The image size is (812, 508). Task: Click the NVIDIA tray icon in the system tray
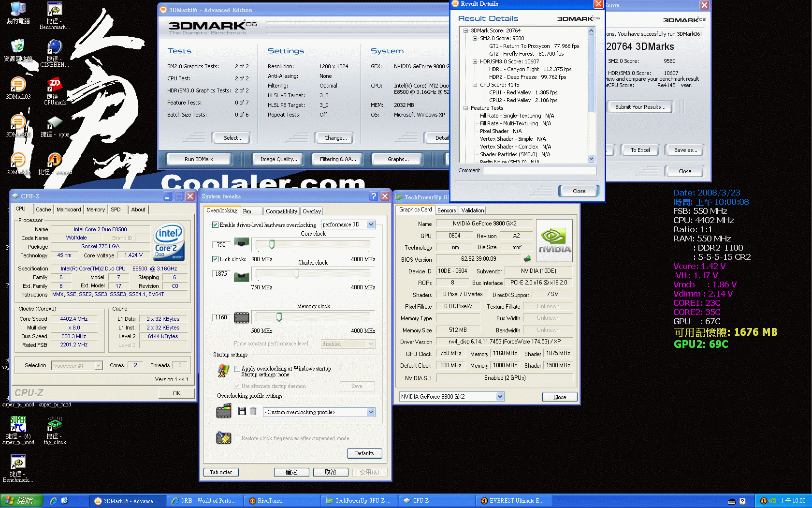[x=772, y=501]
